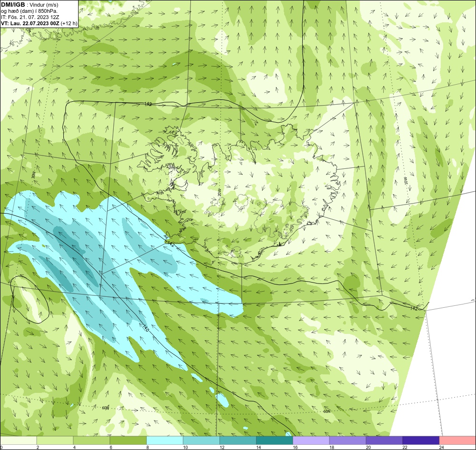The image size is (476, 450).
Task: Click the western '60N' latitude label
Action: [105, 408]
